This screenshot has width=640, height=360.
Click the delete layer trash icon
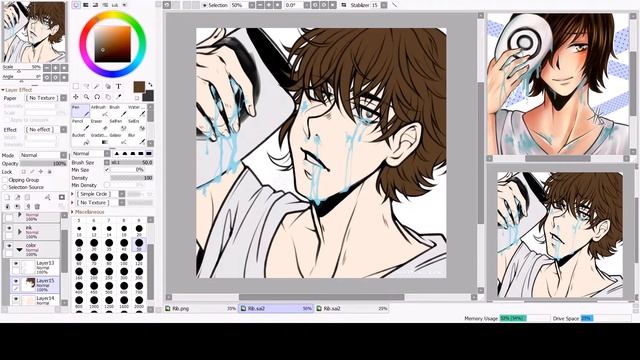(37, 207)
